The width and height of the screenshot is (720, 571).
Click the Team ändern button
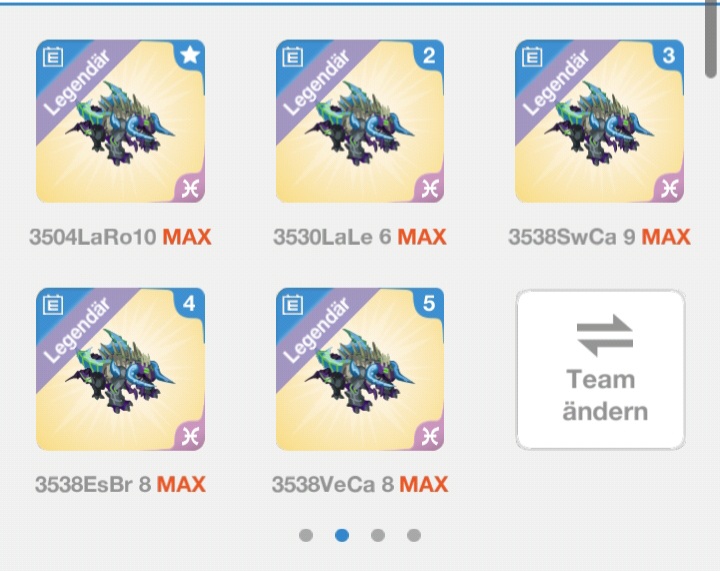coord(601,369)
